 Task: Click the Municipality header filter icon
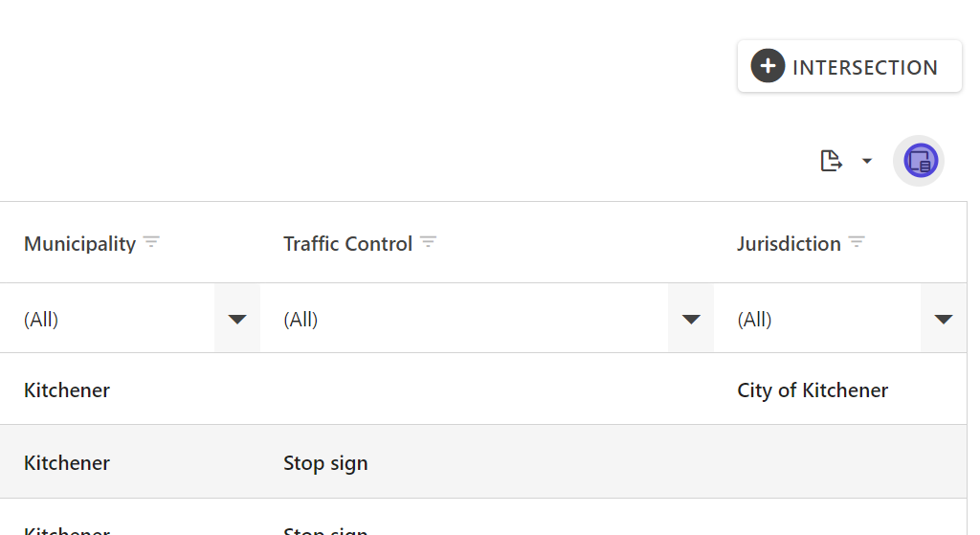(151, 243)
